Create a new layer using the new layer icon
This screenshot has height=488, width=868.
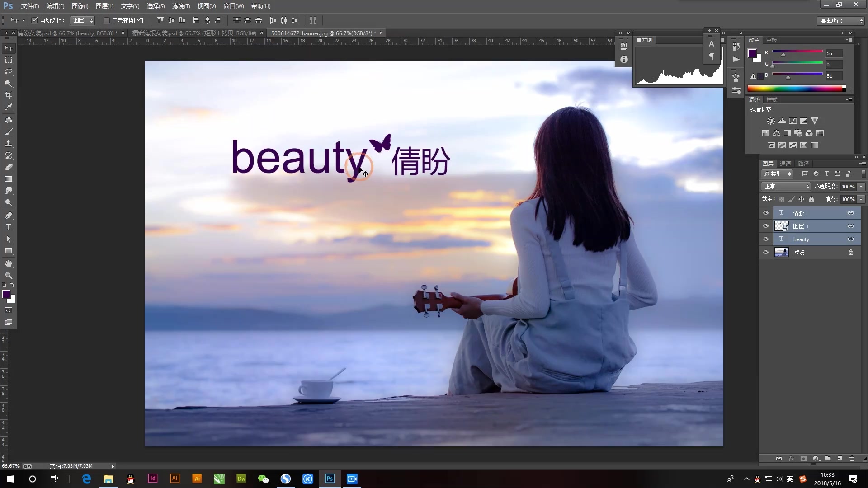pyautogui.click(x=840, y=458)
